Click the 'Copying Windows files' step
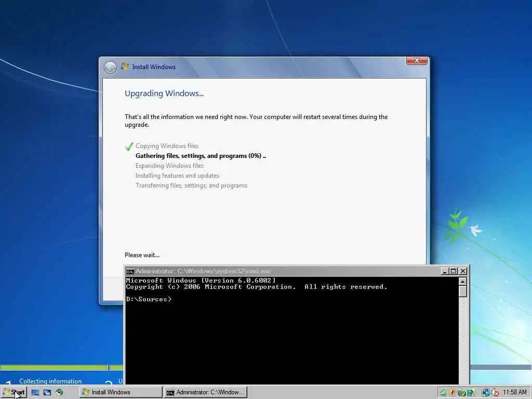This screenshot has height=399, width=532. [x=167, y=146]
